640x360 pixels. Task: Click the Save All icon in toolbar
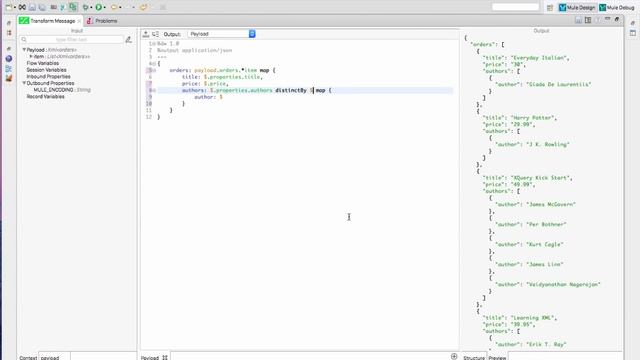point(42,7)
